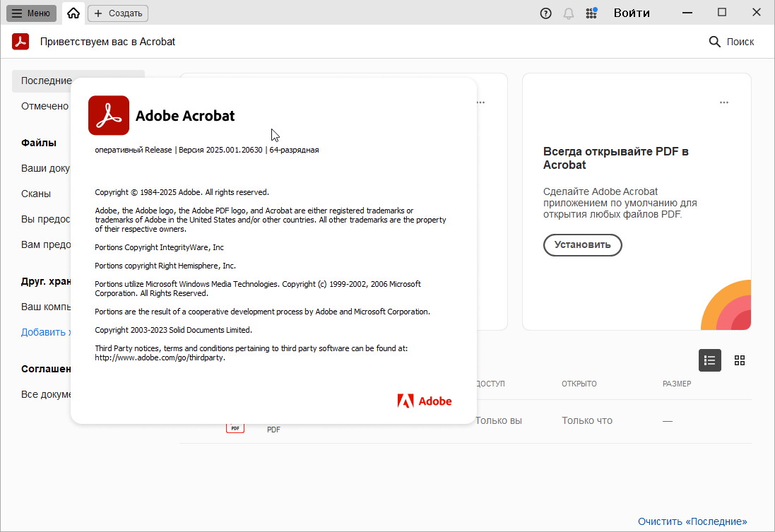Click the Добавить storage link
The height and width of the screenshot is (532, 775).
coord(46,332)
